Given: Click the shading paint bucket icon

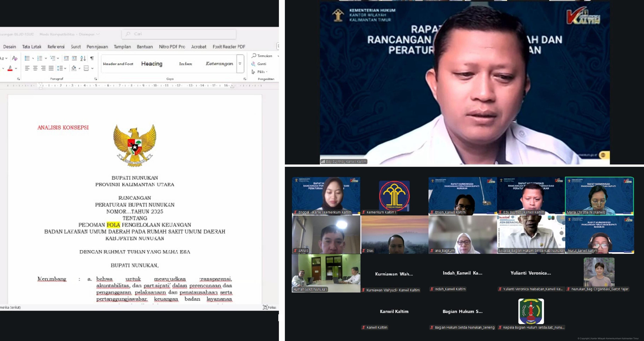Looking at the screenshot, I should (74, 68).
